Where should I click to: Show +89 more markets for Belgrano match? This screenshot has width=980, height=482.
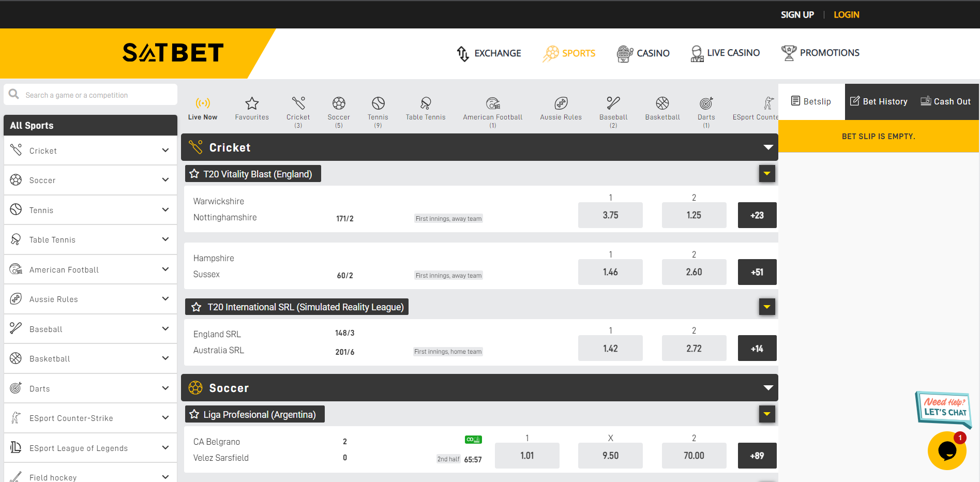tap(757, 456)
